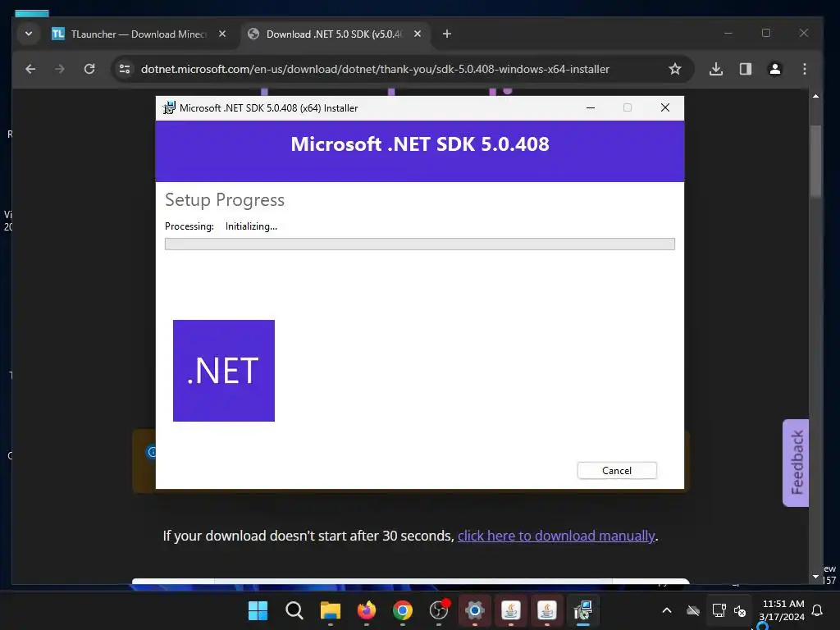This screenshot has height=630, width=840.
Task: Select the installer icon in taskbar
Action: pyautogui.click(x=583, y=610)
